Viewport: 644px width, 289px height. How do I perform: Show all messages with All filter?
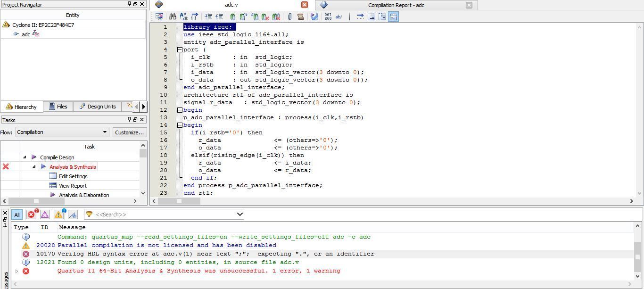tap(17, 215)
